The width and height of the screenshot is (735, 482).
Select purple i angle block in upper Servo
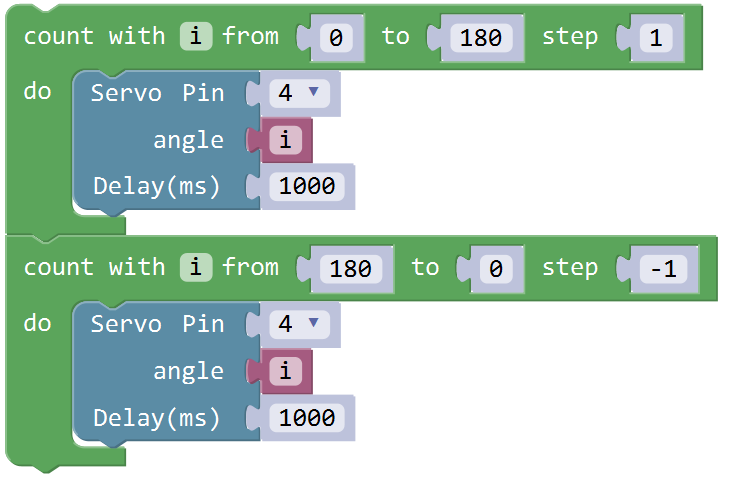click(x=285, y=140)
